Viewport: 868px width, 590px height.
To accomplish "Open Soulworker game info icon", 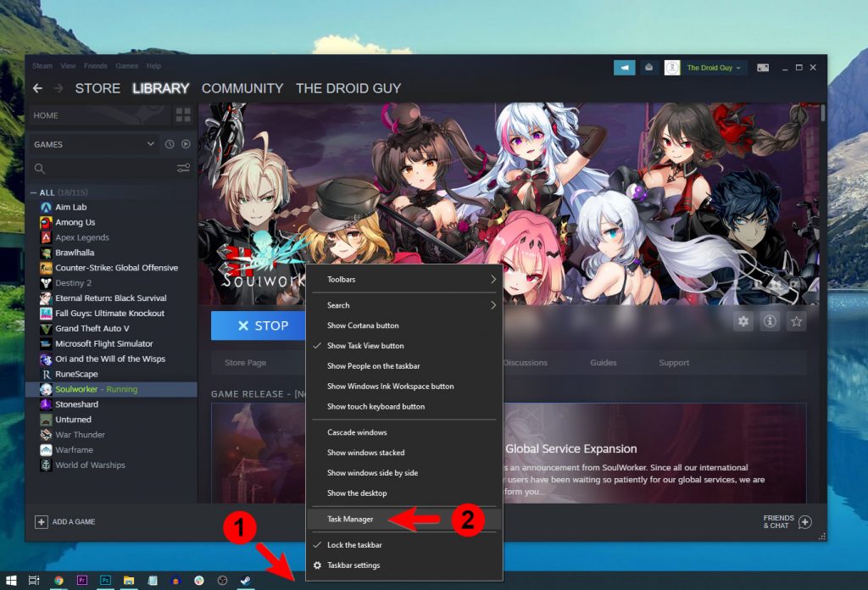I will tap(770, 321).
